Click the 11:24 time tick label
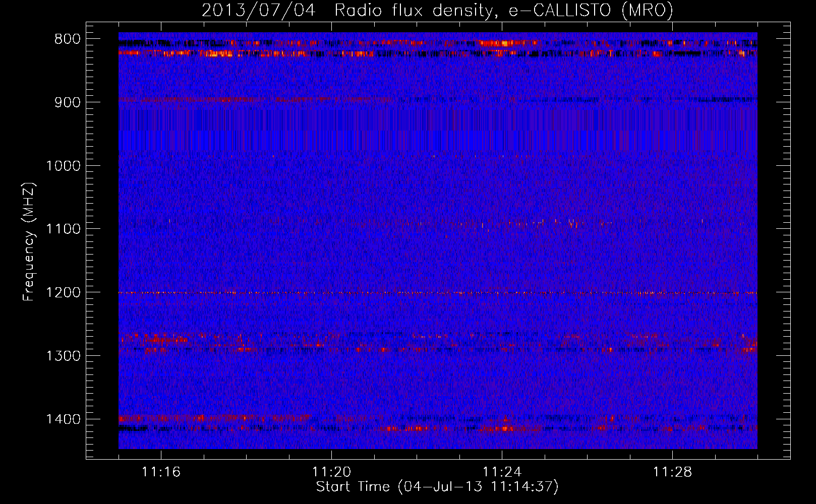The image size is (816, 504). coord(502,472)
